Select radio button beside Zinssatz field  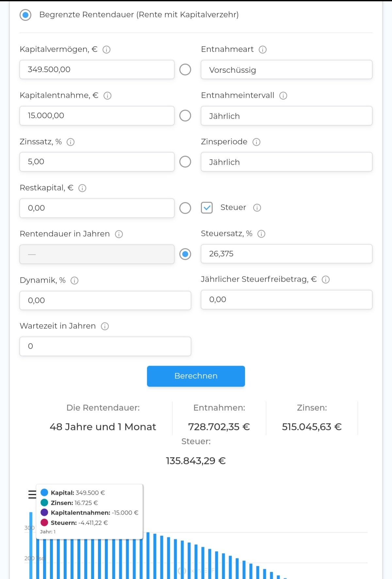click(185, 162)
